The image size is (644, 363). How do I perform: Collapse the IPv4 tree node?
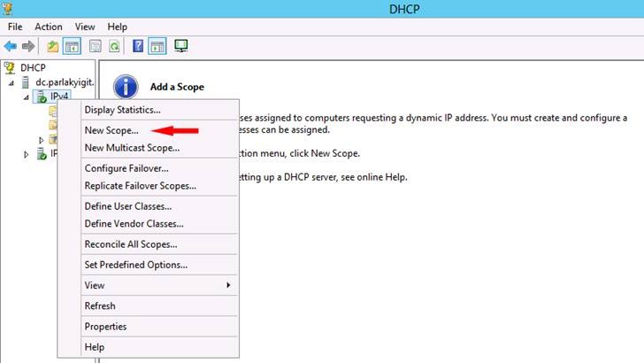(x=26, y=97)
